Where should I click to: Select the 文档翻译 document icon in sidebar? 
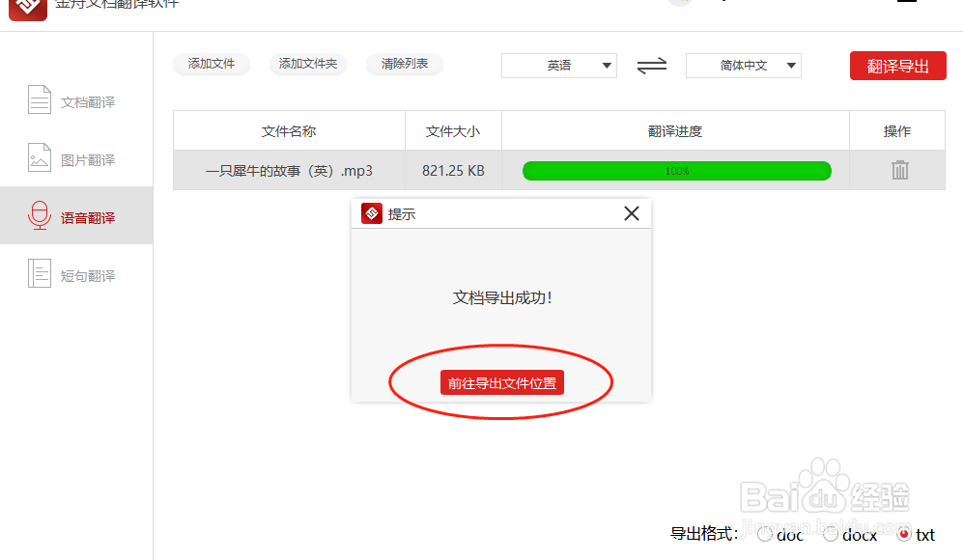(39, 99)
